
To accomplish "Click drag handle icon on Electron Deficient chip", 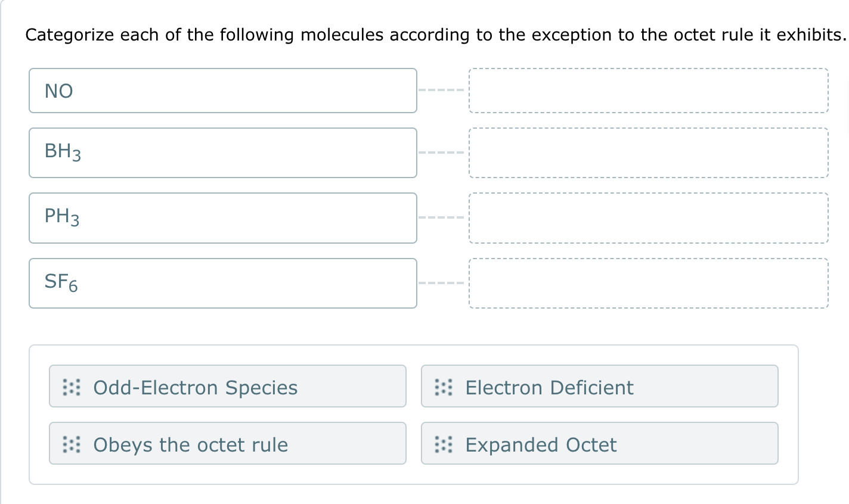I will coord(443,387).
